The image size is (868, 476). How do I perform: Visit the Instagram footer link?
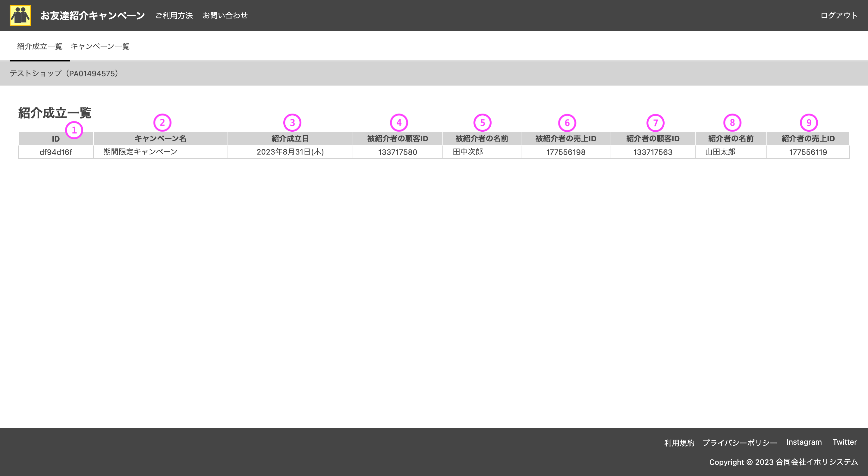804,442
